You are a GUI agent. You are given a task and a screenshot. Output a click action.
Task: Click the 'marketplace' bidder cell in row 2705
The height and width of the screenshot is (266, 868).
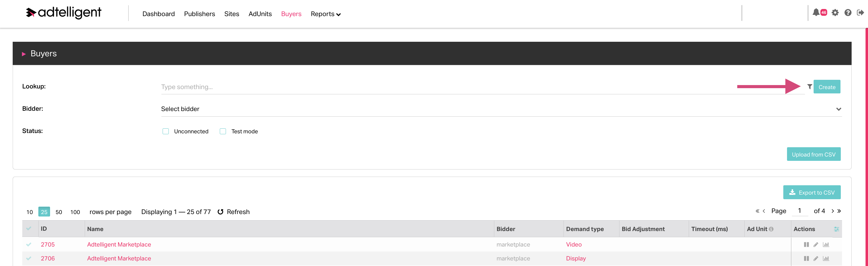click(x=513, y=244)
